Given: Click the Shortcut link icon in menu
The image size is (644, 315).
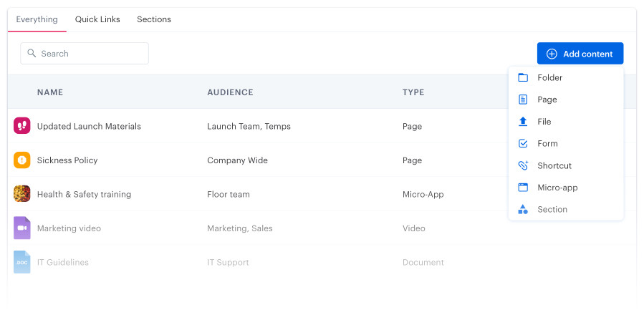Looking at the screenshot, I should 523,165.
